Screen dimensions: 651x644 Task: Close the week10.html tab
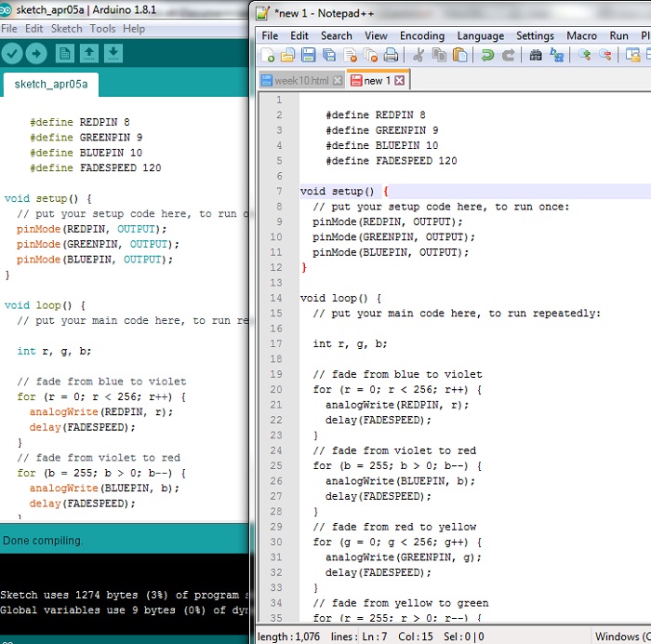[x=339, y=81]
